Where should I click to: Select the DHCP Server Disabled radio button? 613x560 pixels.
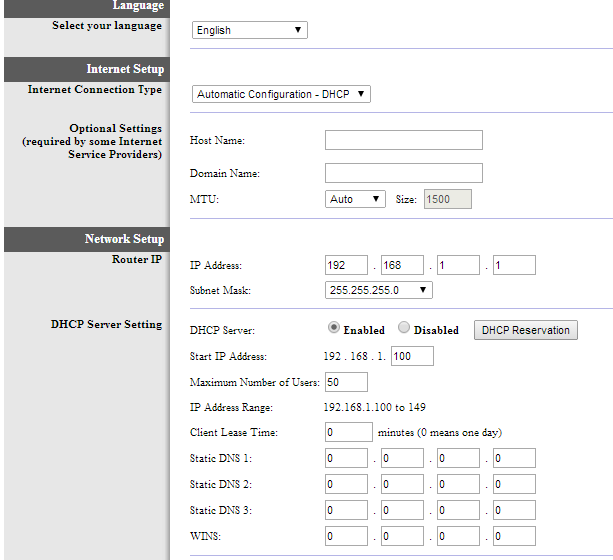click(x=404, y=327)
